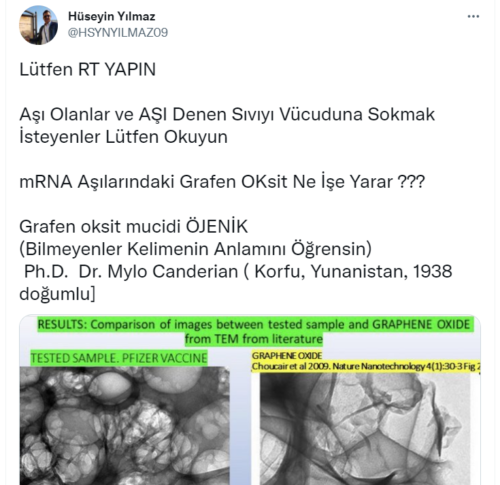500x485 pixels.
Task: Open Hüseyin Yılmaz's profile picture
Action: (38, 25)
